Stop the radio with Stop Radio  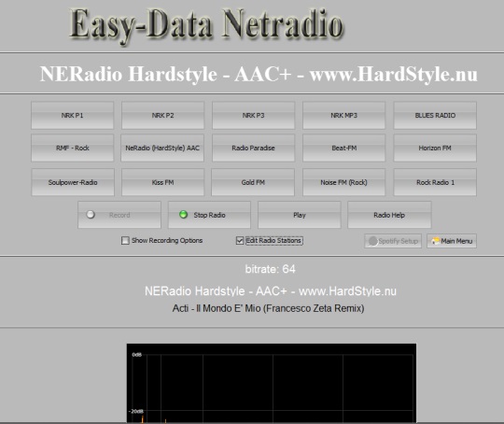click(x=209, y=215)
